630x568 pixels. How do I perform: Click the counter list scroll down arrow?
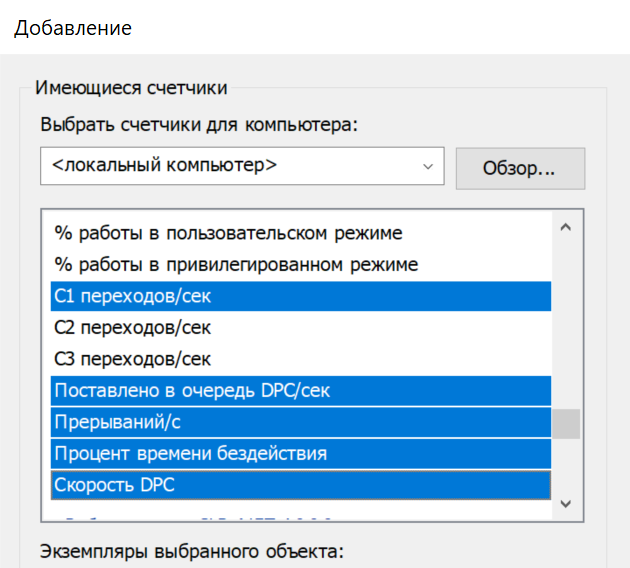coord(567,503)
